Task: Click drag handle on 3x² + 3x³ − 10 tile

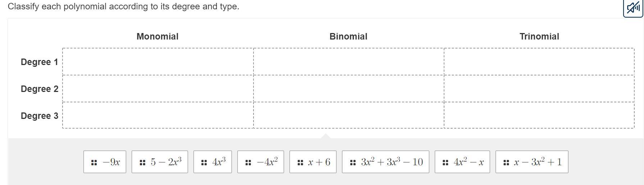Action: point(353,163)
